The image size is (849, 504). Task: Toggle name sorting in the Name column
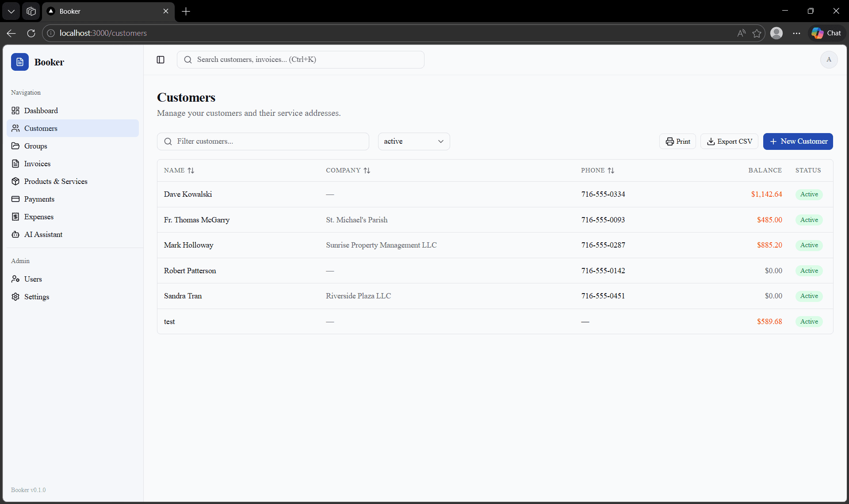point(191,170)
